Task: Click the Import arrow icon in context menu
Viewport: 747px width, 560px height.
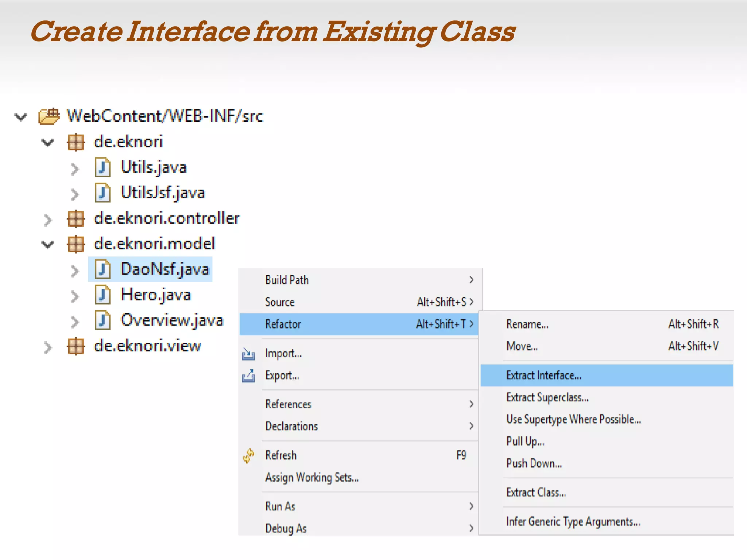Action: tap(248, 354)
